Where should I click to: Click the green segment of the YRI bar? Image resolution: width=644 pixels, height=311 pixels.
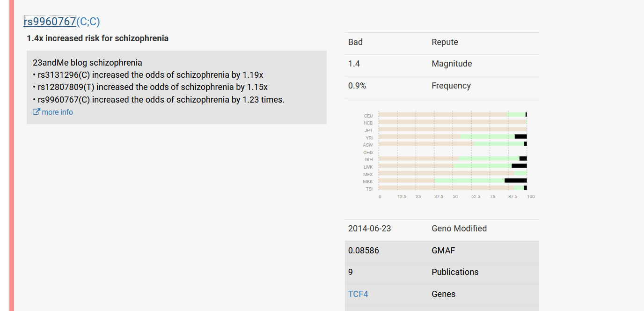(487, 137)
